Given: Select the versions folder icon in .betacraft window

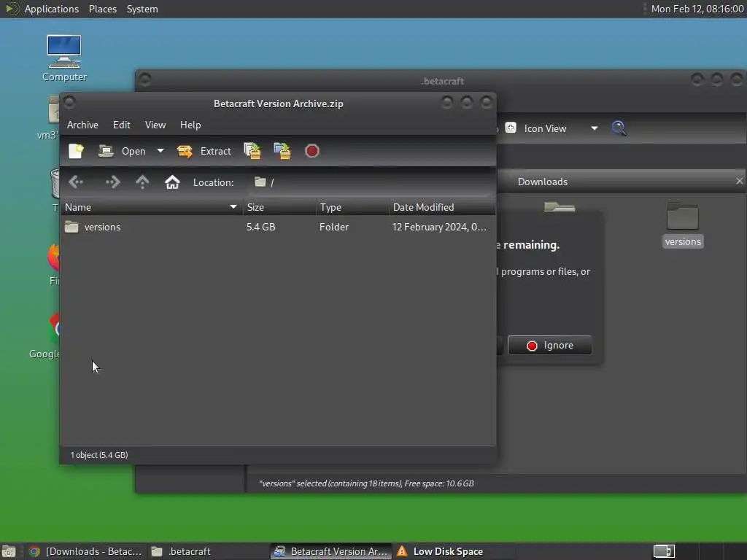Looking at the screenshot, I should click(683, 225).
